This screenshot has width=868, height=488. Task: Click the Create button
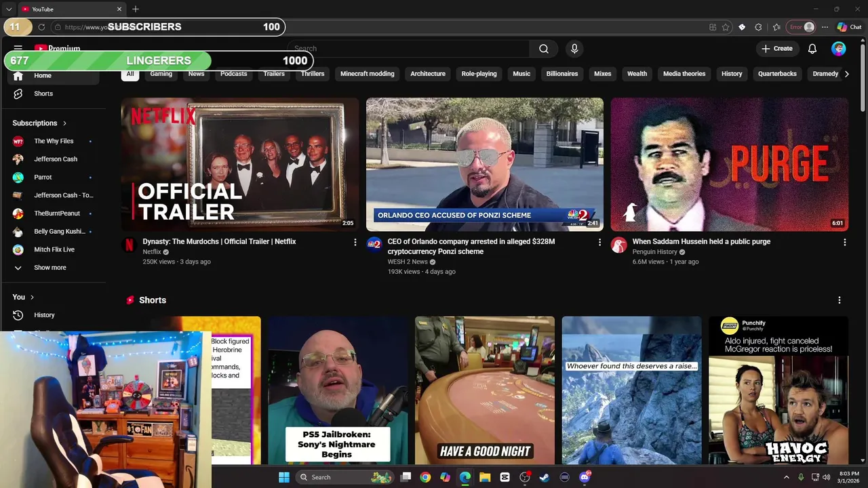coord(776,49)
